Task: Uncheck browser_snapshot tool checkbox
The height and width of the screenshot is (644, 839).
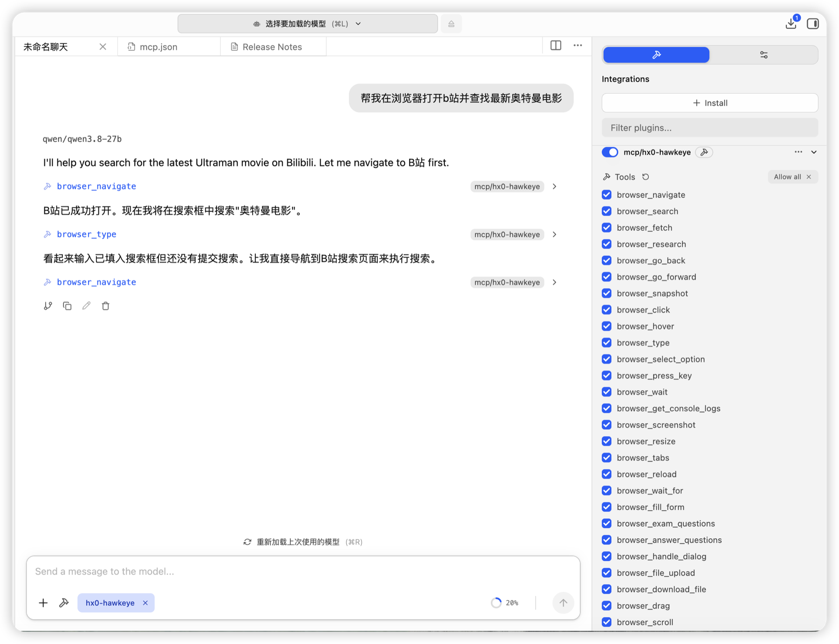Action: (606, 293)
